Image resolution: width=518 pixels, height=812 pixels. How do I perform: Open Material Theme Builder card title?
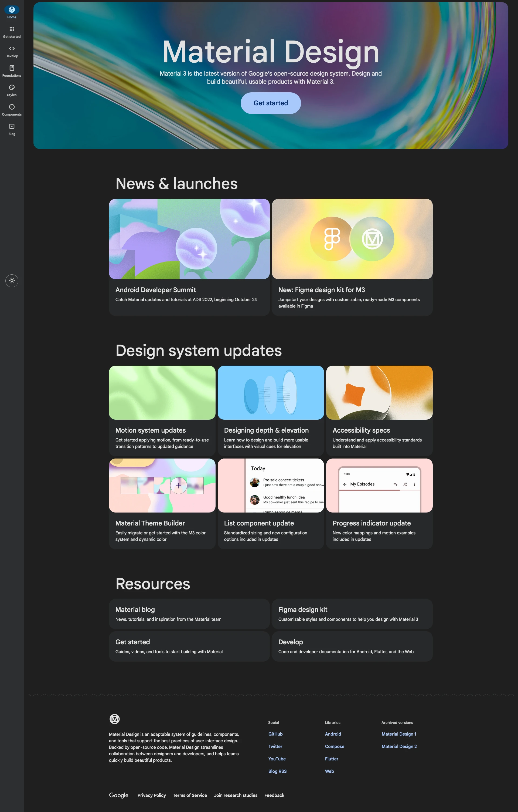150,523
